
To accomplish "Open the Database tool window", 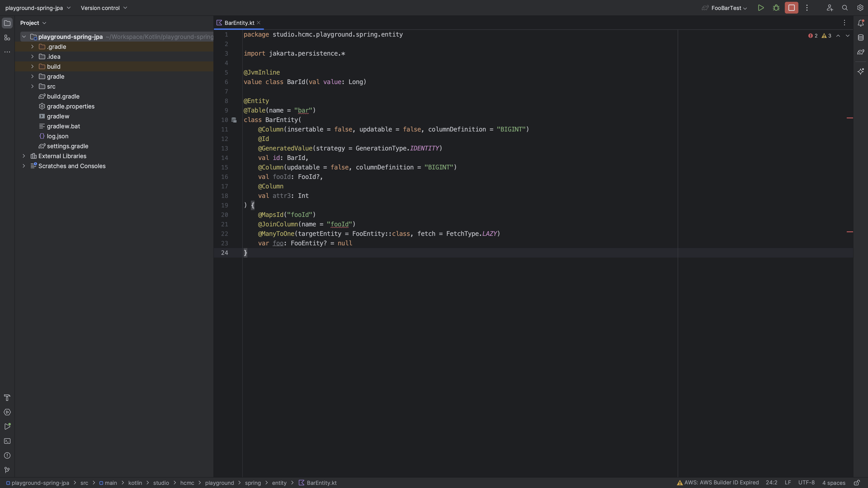I will pos(861,37).
